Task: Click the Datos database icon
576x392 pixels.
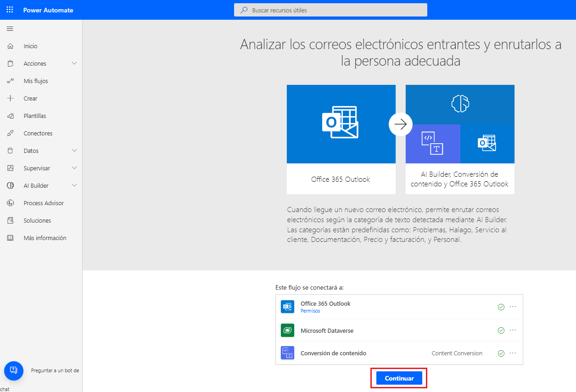Action: 10,151
